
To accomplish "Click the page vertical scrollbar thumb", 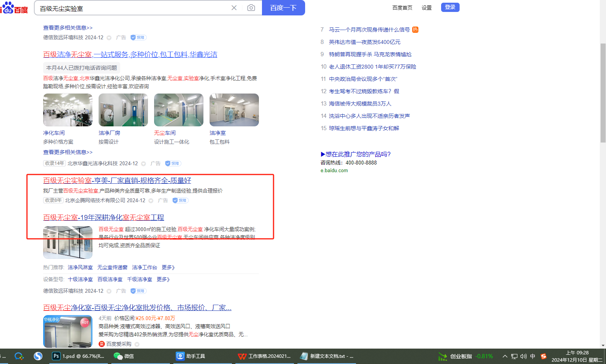I will click(x=603, y=93).
